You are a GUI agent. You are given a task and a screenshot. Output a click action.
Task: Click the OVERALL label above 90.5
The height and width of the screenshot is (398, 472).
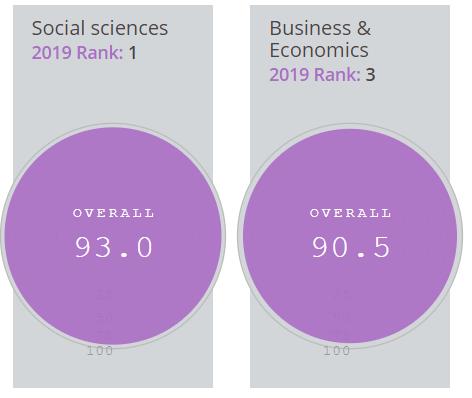coord(350,213)
